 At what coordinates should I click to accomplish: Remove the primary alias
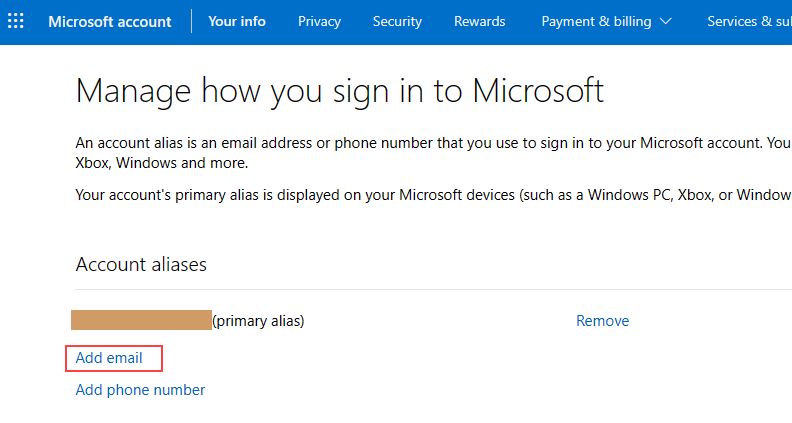tap(602, 321)
